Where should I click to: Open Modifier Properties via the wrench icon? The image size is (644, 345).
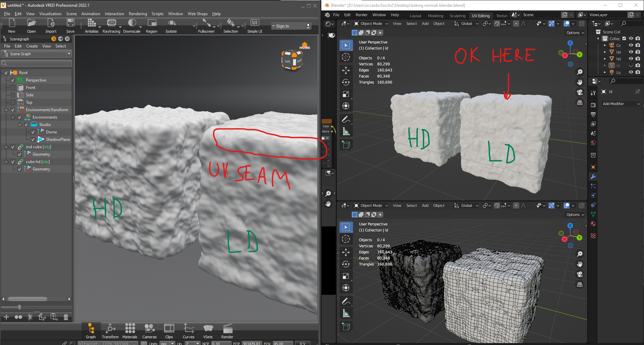pyautogui.click(x=594, y=177)
